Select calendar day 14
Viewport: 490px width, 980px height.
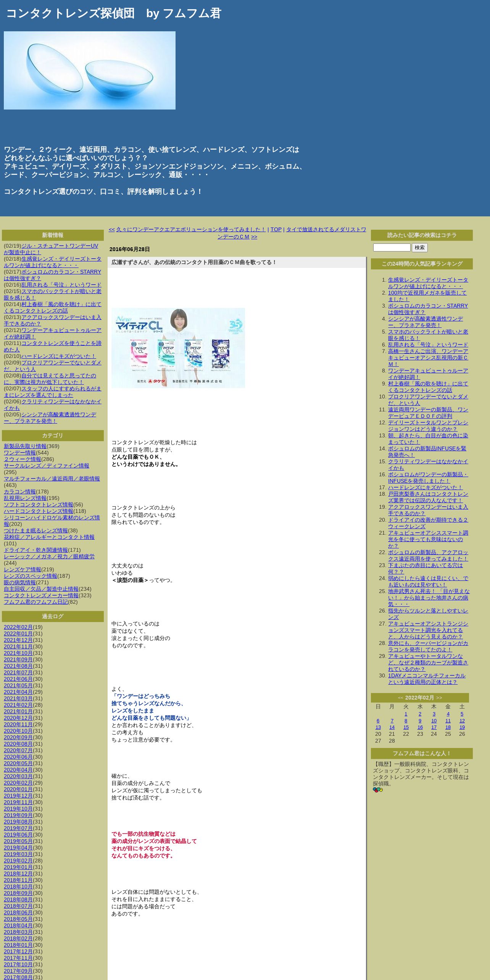point(392,727)
